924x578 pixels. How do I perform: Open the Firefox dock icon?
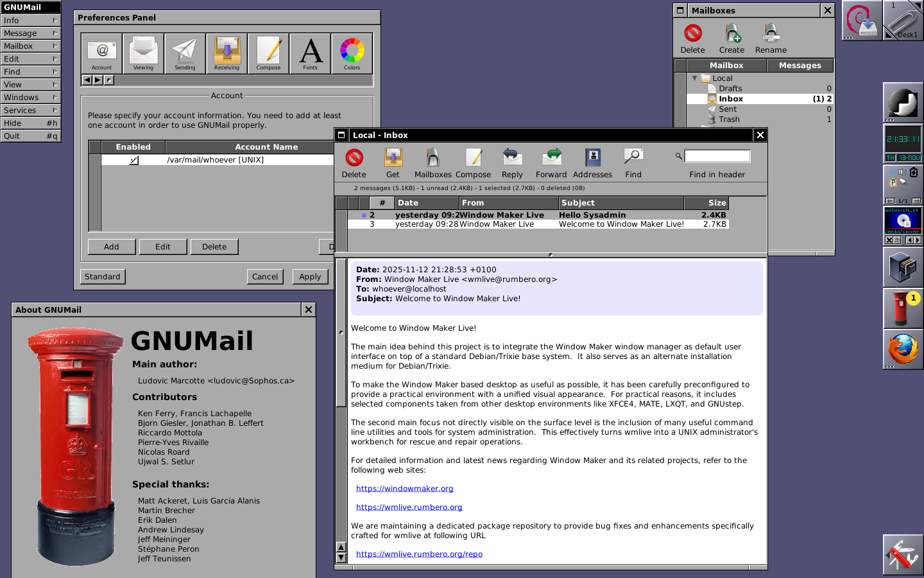tap(903, 349)
